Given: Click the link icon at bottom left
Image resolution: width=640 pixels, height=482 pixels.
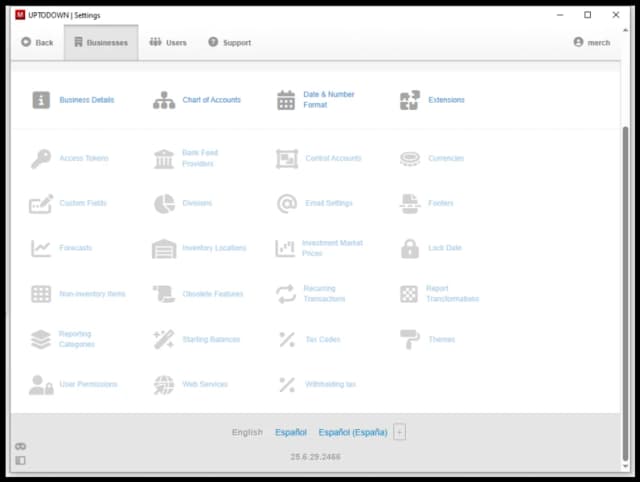Looking at the screenshot, I should [x=20, y=446].
